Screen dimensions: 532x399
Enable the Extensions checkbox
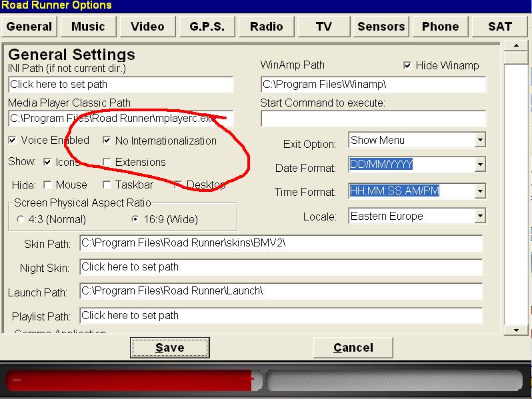107,163
